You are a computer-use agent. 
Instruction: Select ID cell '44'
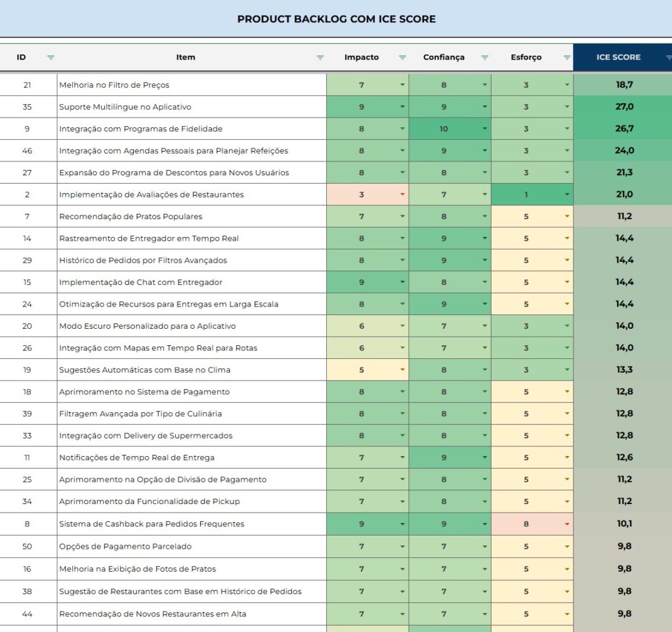28,614
